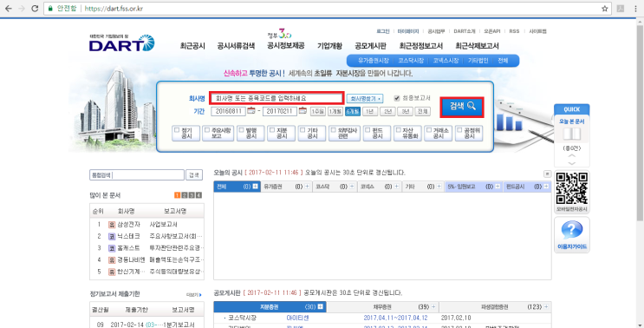Click market badge beside 경동나비엔

(112, 260)
